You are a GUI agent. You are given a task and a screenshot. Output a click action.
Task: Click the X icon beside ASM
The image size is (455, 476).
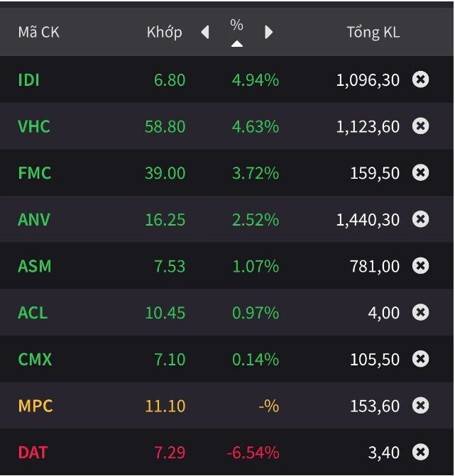click(420, 266)
